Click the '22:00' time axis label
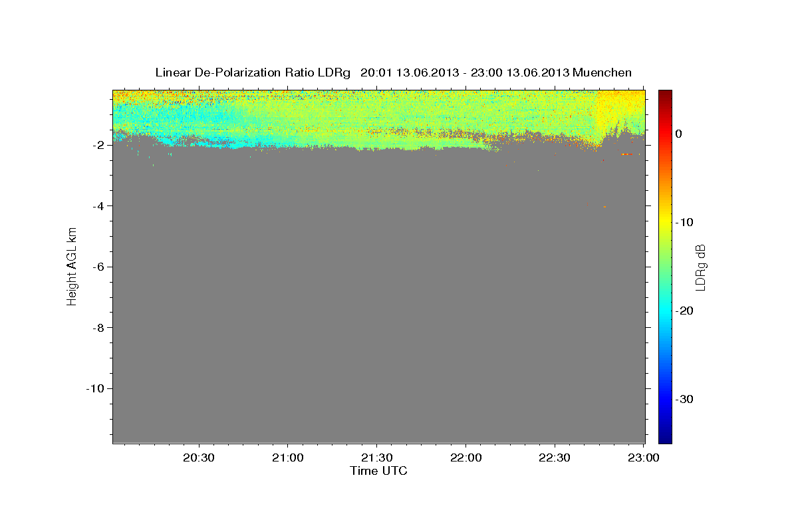The image size is (798, 532). [x=465, y=458]
